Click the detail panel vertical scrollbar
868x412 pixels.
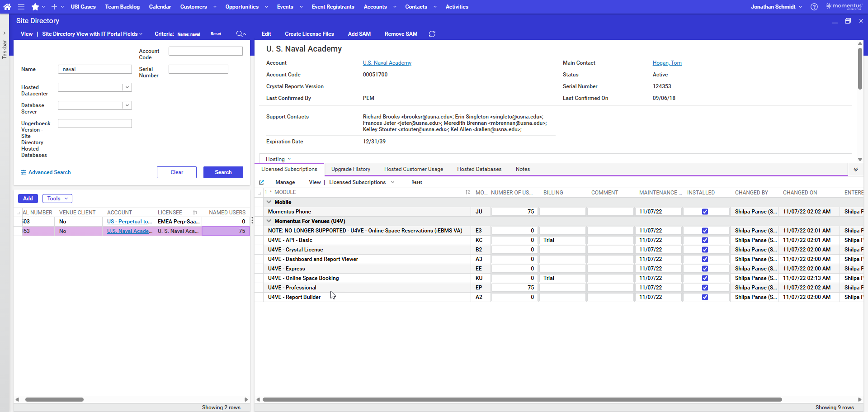(860, 69)
